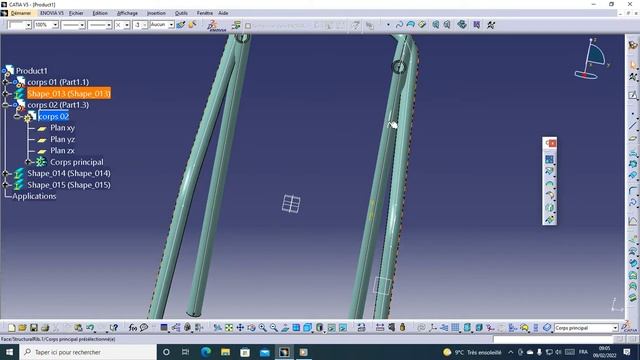Expand the Shape_013 tree node

[x=5, y=93]
